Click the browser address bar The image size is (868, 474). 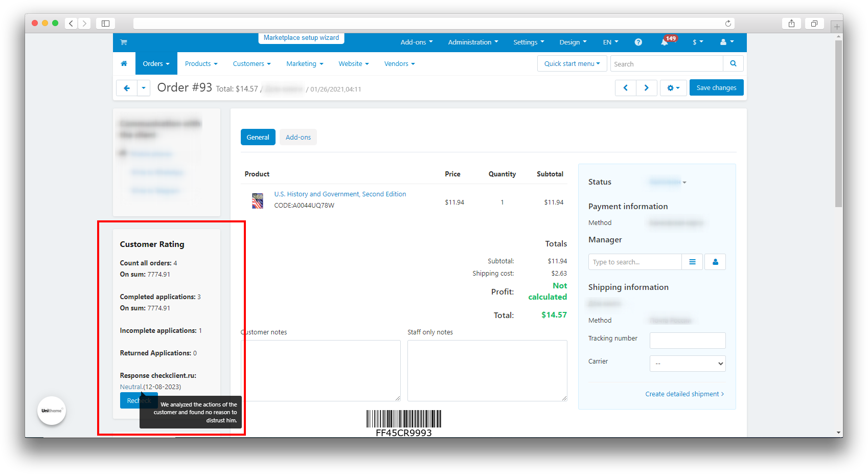click(x=434, y=24)
